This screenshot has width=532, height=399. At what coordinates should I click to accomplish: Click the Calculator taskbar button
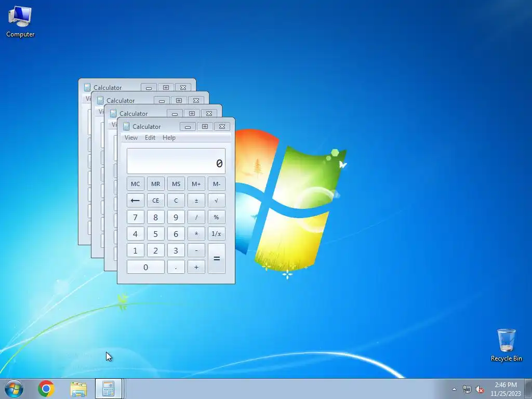click(x=109, y=389)
